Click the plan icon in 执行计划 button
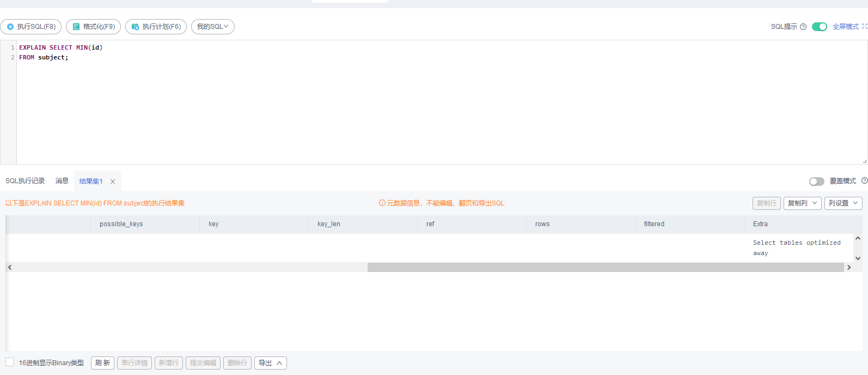Image resolution: width=868 pixels, height=375 pixels. pos(136,27)
